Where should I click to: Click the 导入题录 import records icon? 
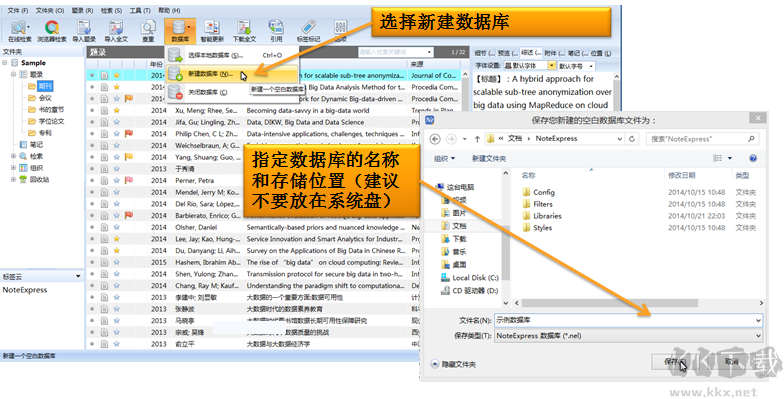[x=84, y=30]
